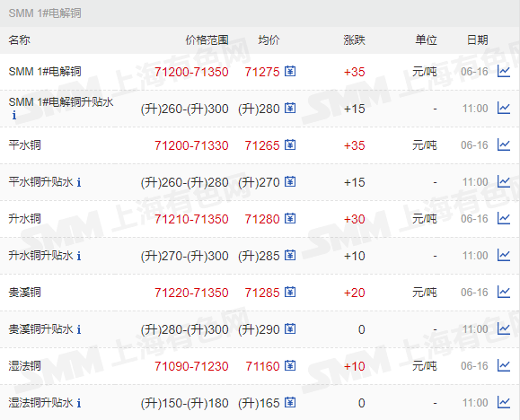Open price history icon beside 71265
This screenshot has width=520, height=420.
pos(290,144)
